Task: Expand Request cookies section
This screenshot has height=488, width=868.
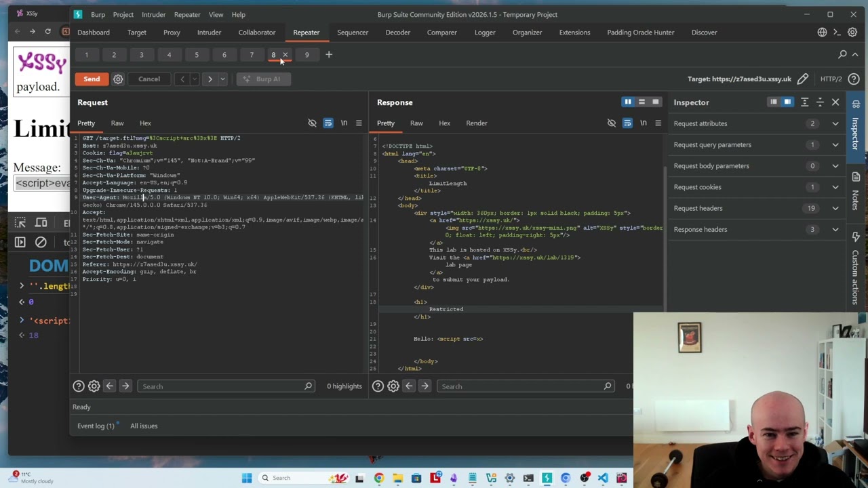Action: click(756, 187)
